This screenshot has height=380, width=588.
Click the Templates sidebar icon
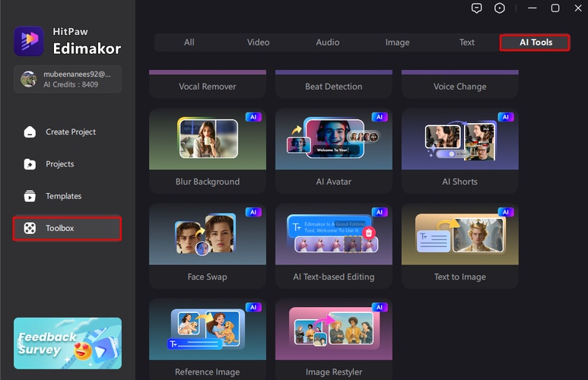pos(30,196)
